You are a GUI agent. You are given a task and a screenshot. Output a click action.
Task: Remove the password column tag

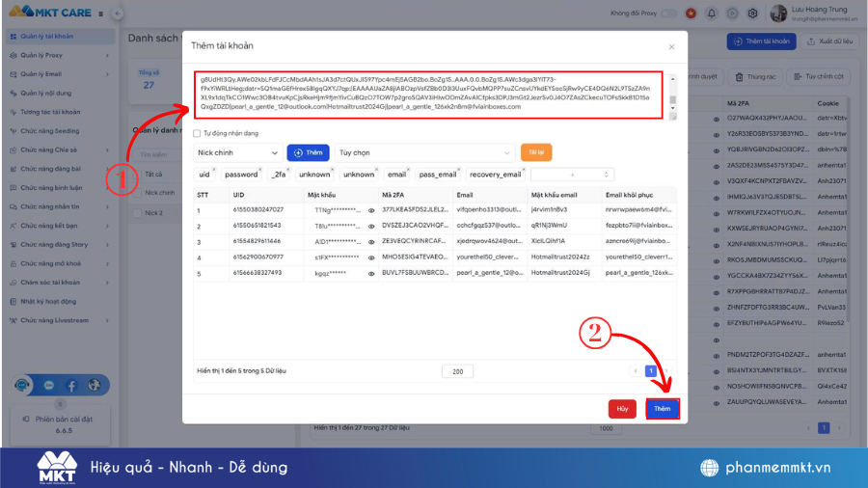pyautogui.click(x=260, y=170)
